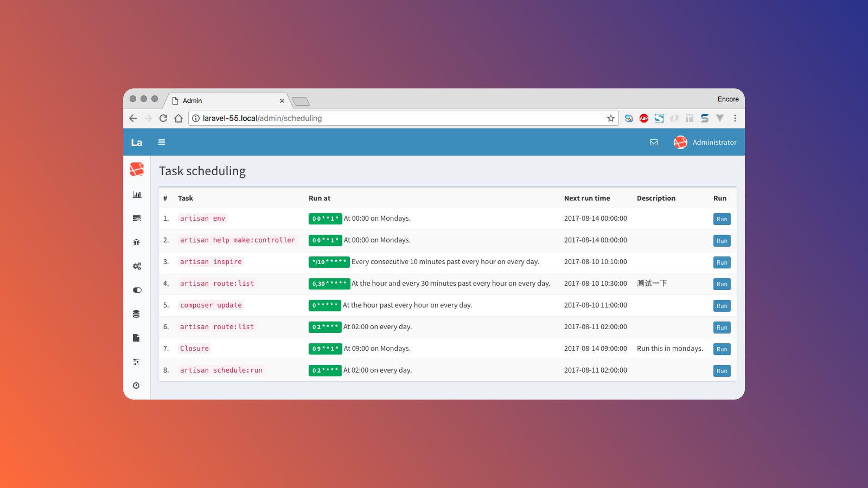Click 'Run this in mondays.' description
The width and height of the screenshot is (868, 488).
[x=670, y=348]
